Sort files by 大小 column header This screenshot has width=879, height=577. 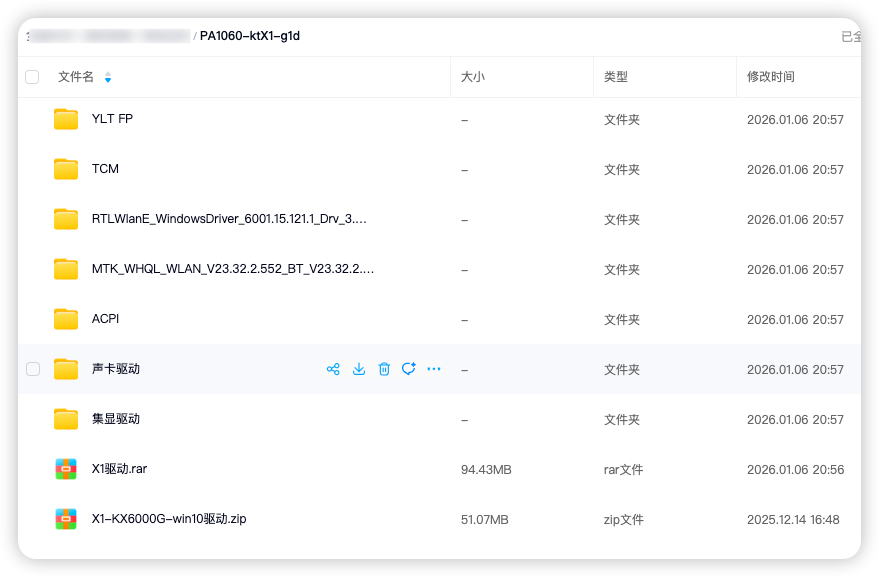tap(473, 77)
